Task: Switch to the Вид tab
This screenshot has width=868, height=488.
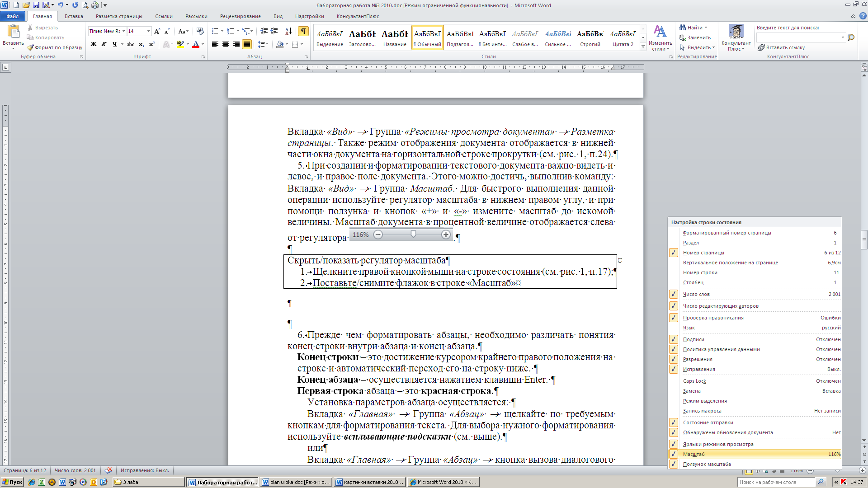Action: [278, 16]
